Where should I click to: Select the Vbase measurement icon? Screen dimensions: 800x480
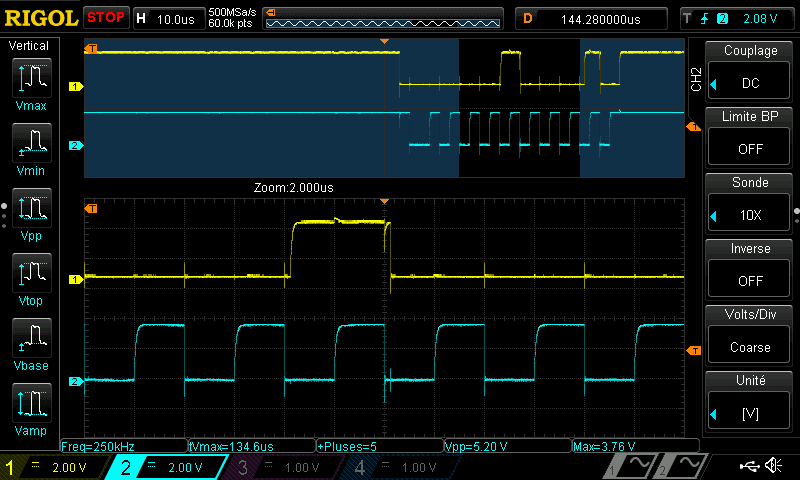point(32,338)
